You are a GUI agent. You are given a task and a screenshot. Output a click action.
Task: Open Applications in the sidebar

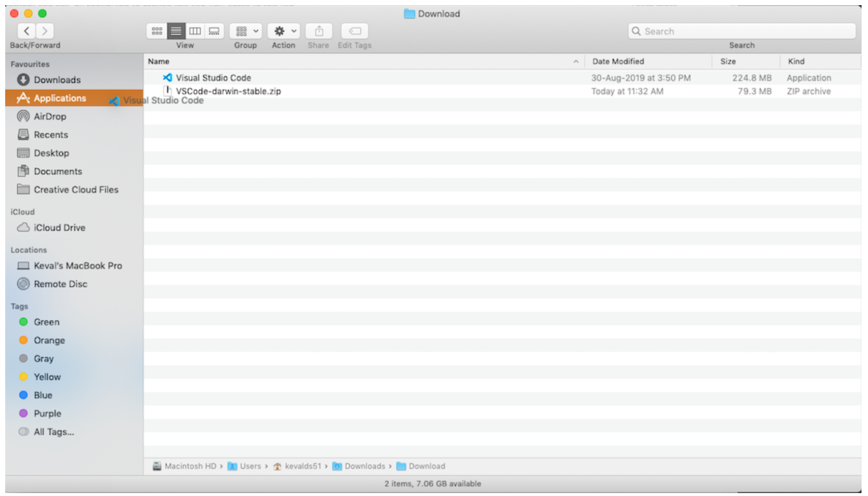74,98
